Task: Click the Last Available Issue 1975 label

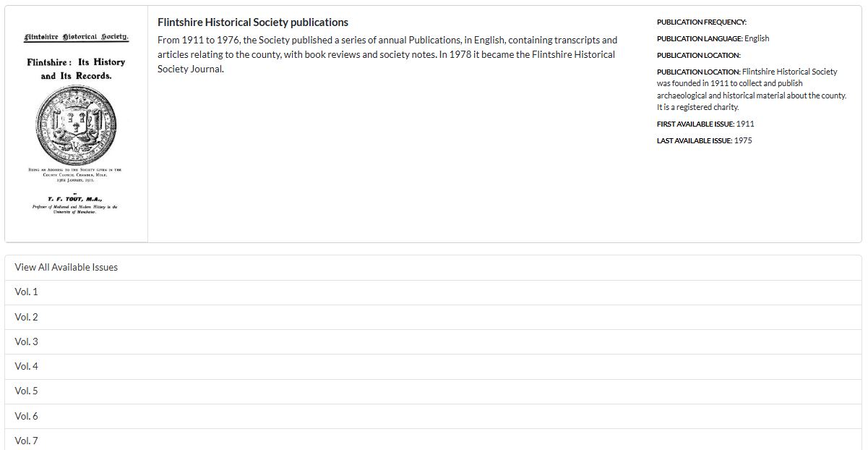Action: click(704, 140)
